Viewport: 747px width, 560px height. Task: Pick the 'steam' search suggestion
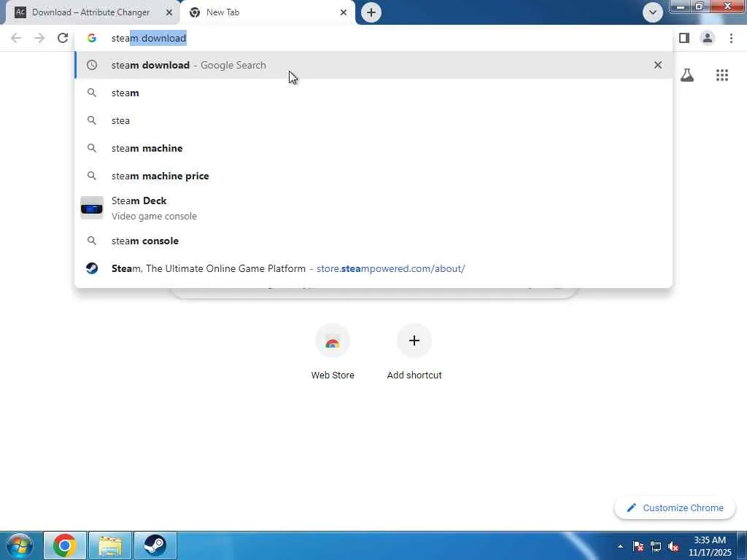(373, 93)
